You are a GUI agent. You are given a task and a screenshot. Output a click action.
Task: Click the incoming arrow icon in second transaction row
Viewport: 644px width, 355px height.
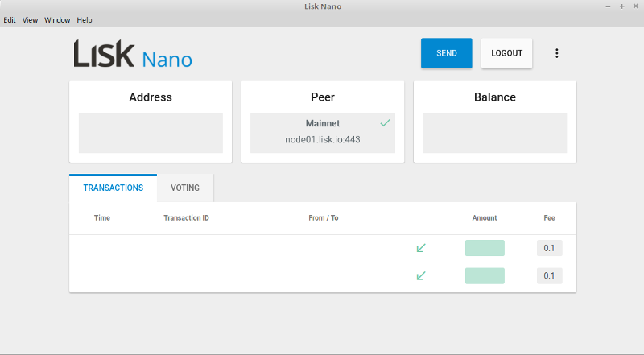point(420,275)
